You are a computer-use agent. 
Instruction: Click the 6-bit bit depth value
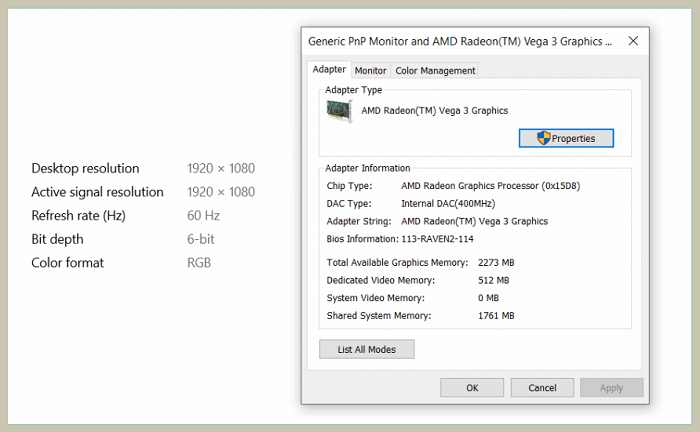(201, 239)
